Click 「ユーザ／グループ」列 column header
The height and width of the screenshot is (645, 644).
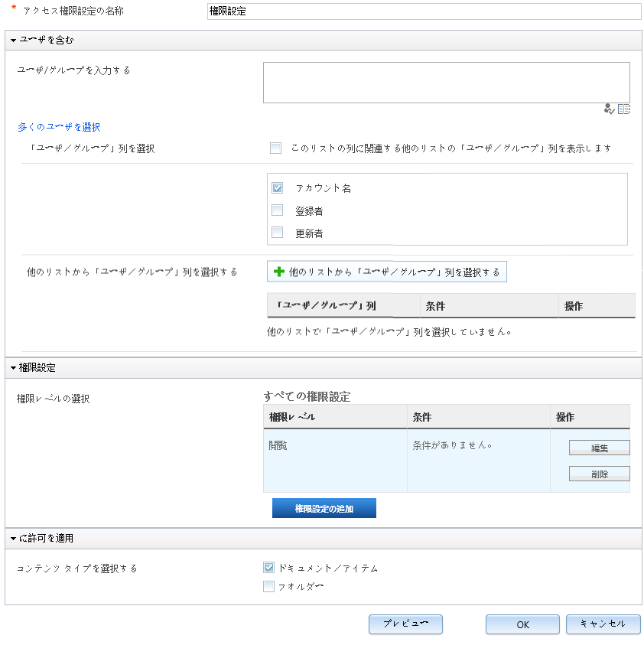343,305
